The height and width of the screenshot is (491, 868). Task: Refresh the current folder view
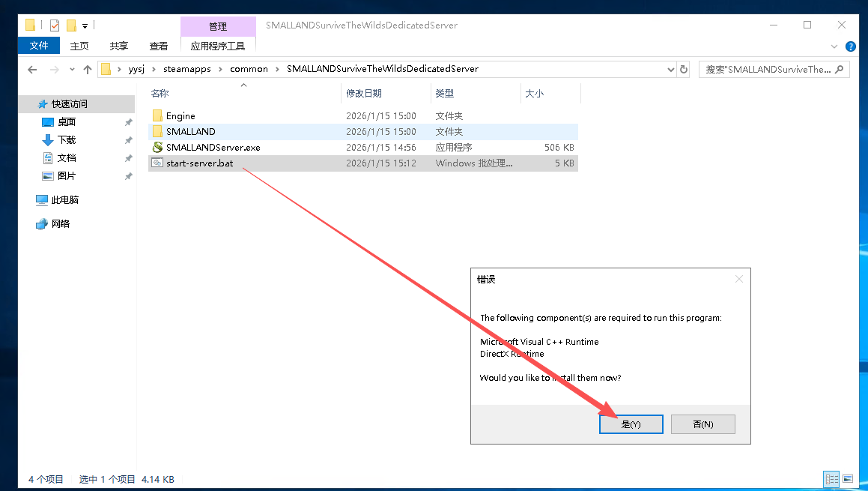(x=683, y=69)
